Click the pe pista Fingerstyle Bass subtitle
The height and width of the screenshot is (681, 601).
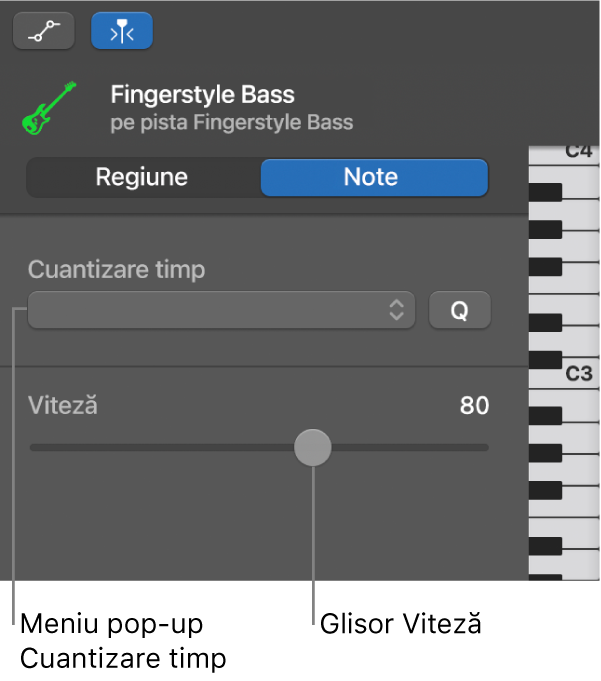231,122
